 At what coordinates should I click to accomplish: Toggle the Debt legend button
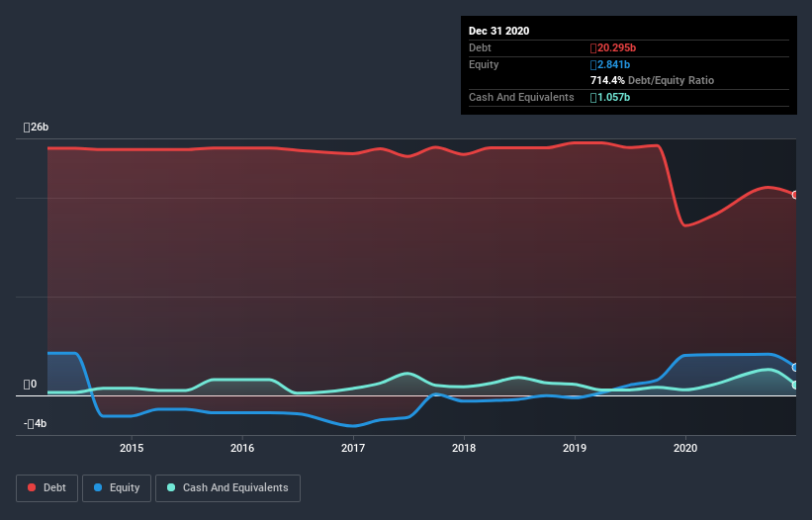tap(47, 488)
